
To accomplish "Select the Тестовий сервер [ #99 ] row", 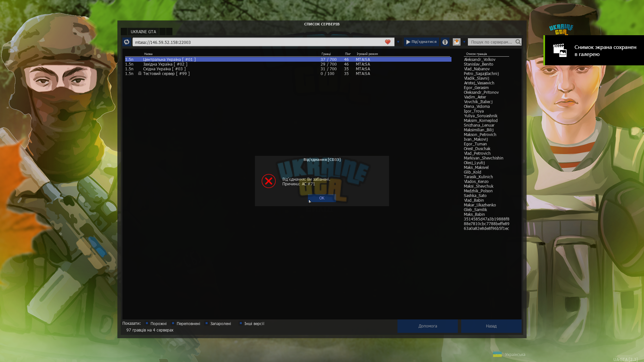I will (288, 73).
